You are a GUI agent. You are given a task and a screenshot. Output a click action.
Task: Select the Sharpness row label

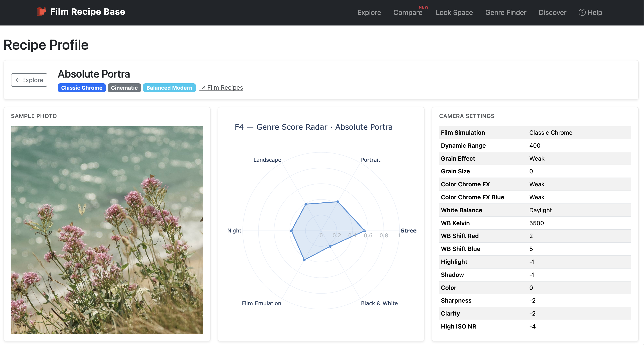(456, 300)
